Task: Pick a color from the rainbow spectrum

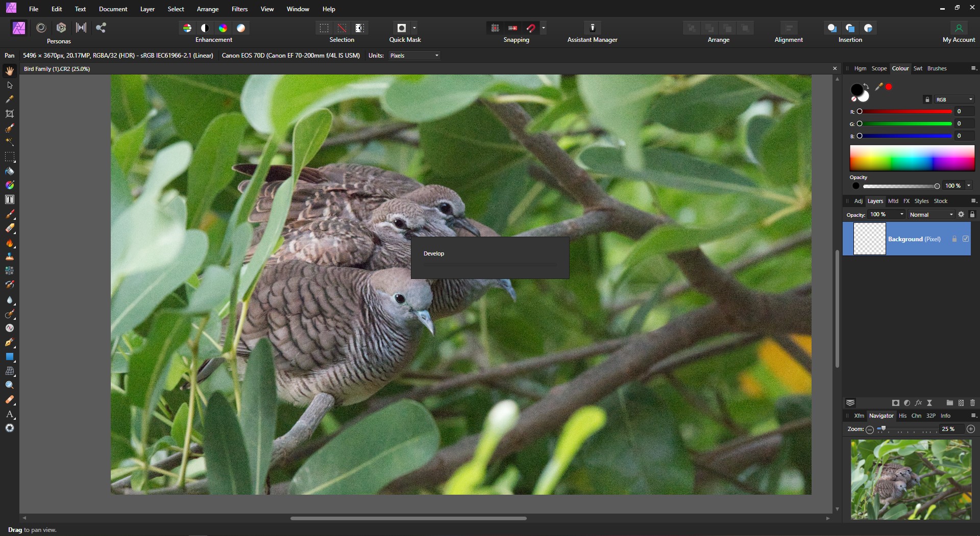Action: [x=912, y=159]
